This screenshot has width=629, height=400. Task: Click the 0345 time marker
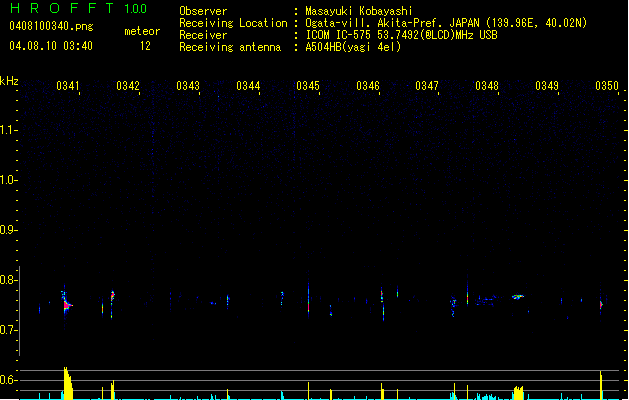coord(308,86)
